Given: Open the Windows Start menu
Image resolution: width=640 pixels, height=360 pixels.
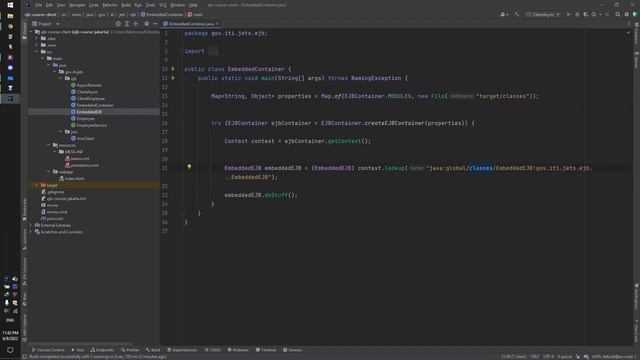Looking at the screenshot, I should pos(10,5).
